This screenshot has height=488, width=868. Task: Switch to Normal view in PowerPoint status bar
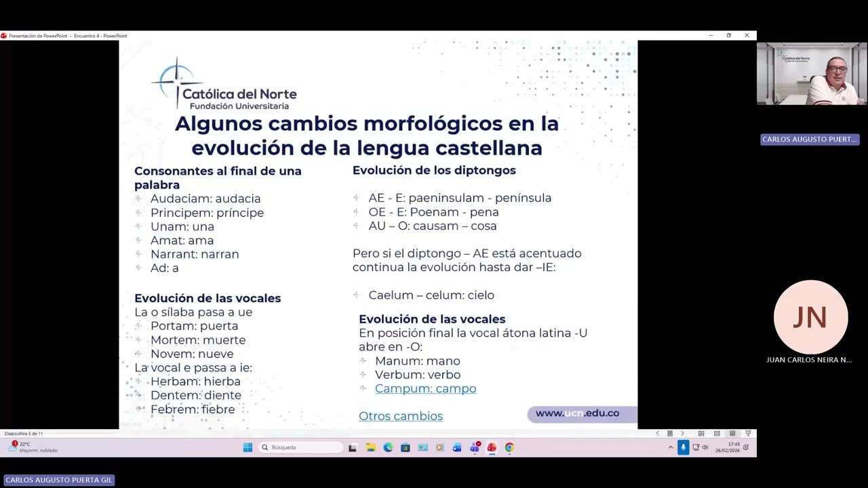point(701,434)
